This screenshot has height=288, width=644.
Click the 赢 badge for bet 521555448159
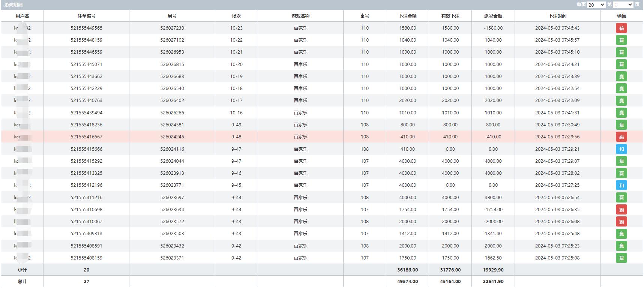621,40
